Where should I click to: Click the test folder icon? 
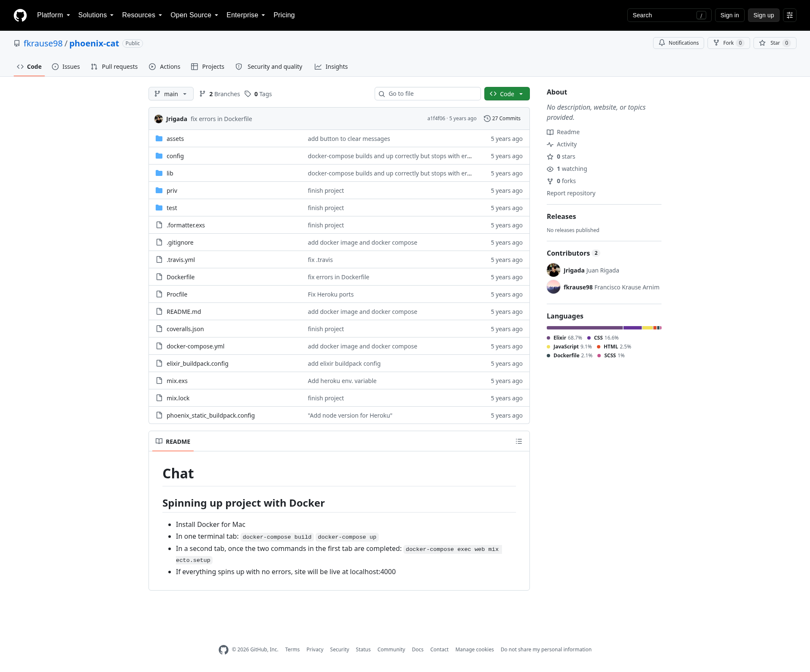159,208
